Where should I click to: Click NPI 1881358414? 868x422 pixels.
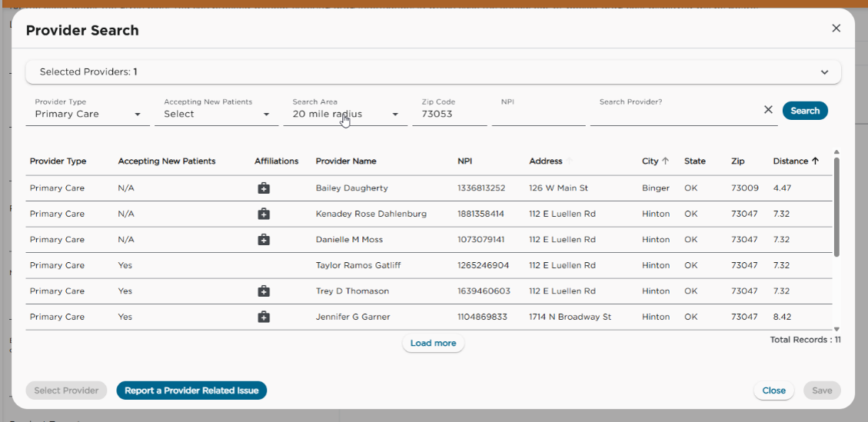(x=481, y=214)
